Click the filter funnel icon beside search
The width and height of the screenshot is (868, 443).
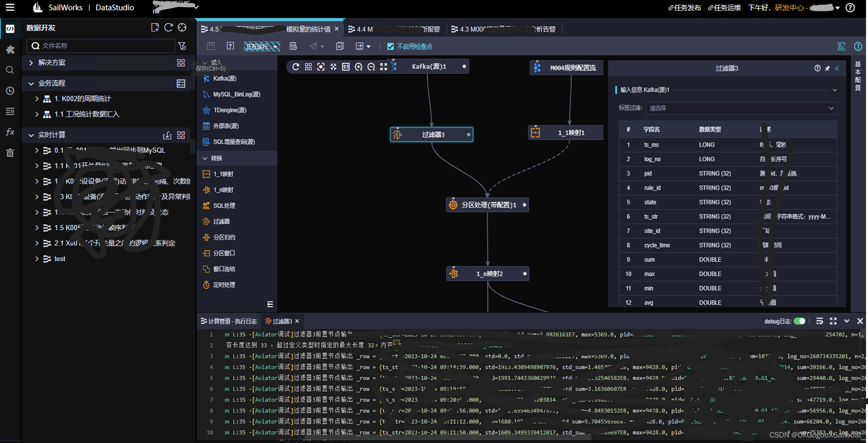(182, 46)
